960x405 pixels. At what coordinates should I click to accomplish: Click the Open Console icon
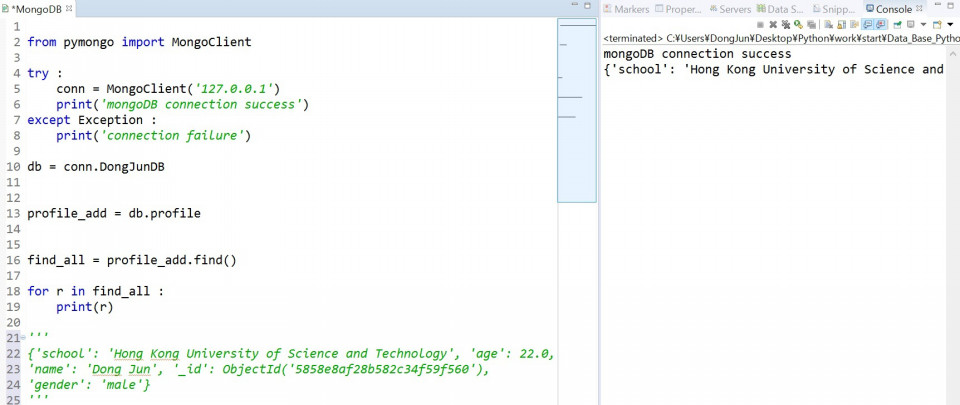click(x=937, y=24)
